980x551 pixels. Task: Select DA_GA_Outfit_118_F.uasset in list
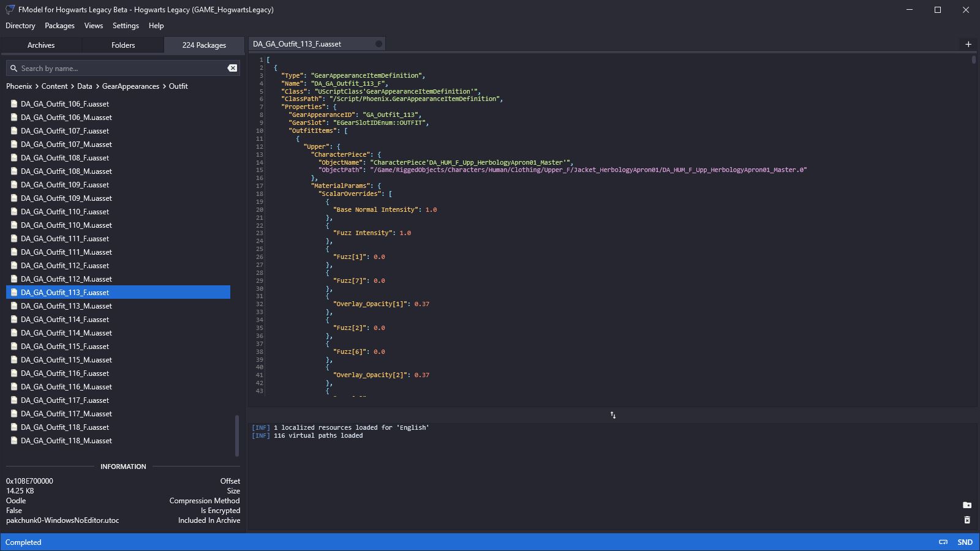tap(118, 427)
